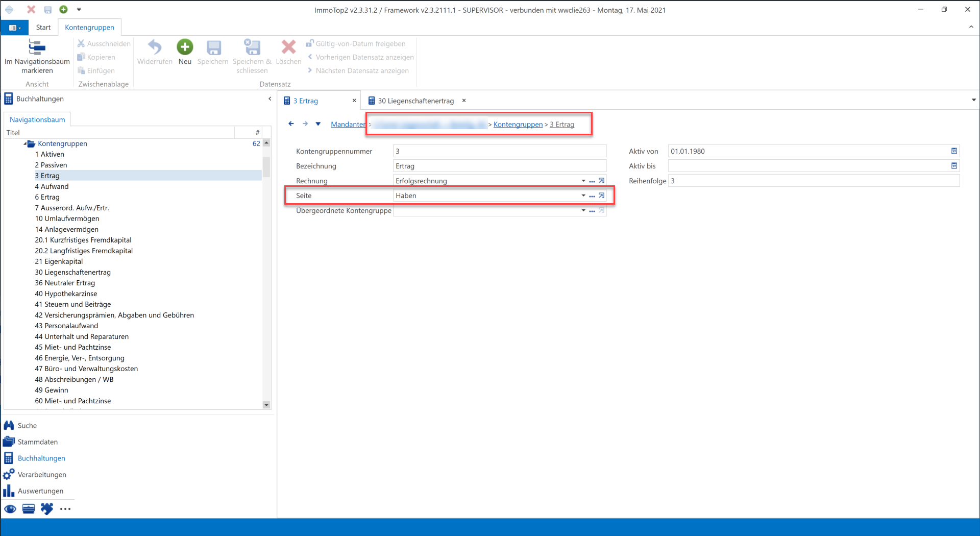Open the Aktiv bis calendar picker
The image size is (980, 536).
point(954,166)
